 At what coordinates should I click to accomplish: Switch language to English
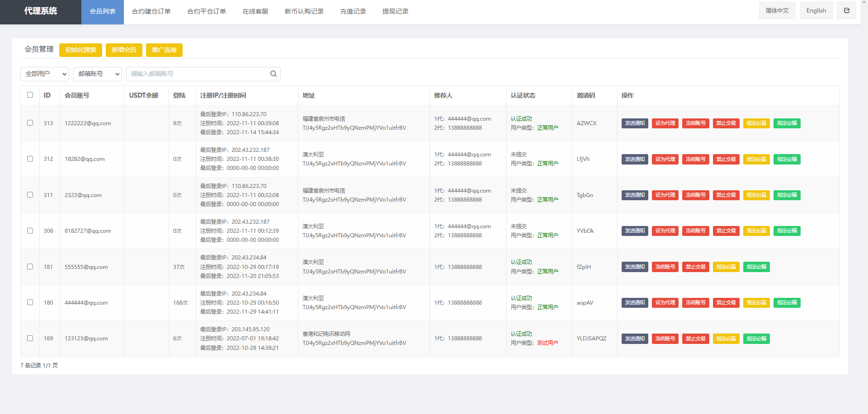816,10
